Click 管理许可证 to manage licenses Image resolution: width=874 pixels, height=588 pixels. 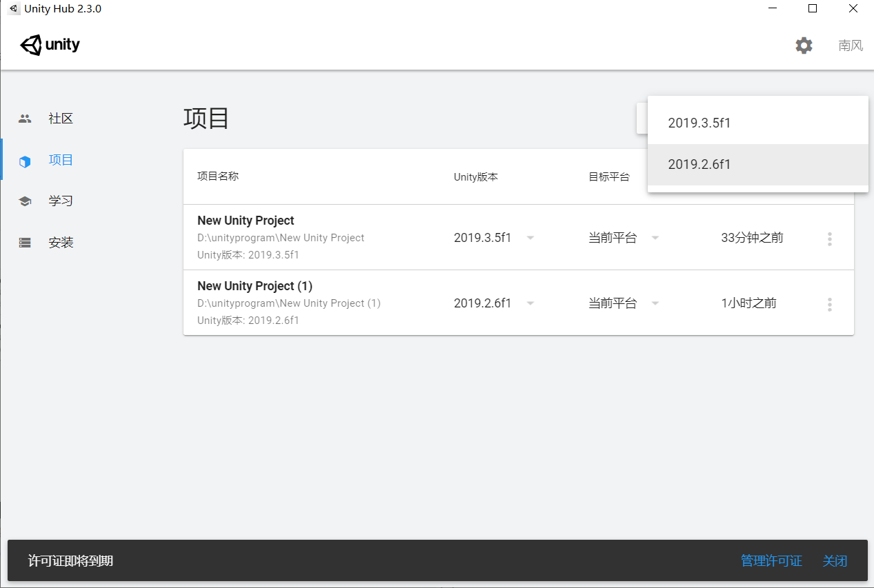click(771, 560)
